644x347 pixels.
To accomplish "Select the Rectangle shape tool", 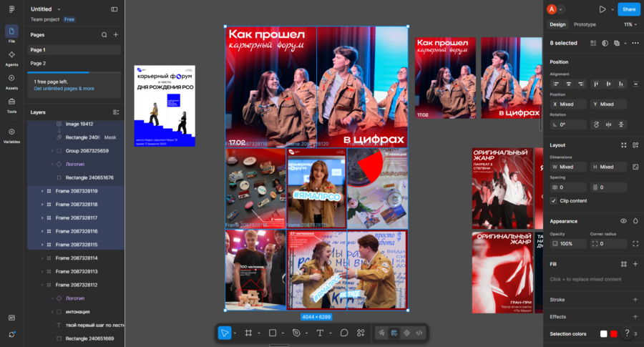I will (273, 333).
